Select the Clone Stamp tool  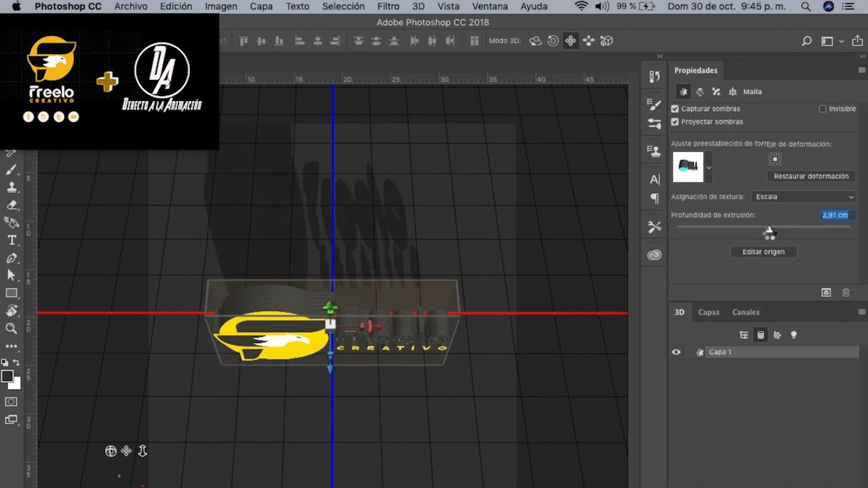(x=12, y=187)
